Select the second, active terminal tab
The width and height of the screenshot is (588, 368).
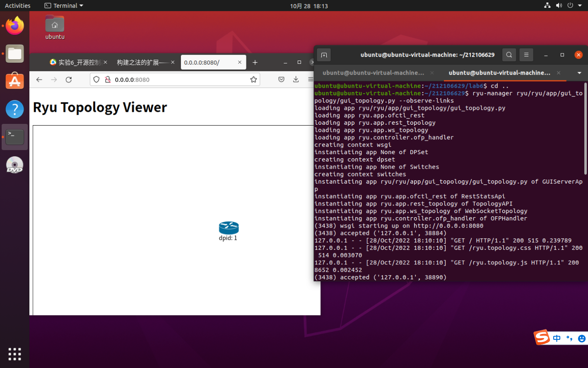(x=500, y=73)
